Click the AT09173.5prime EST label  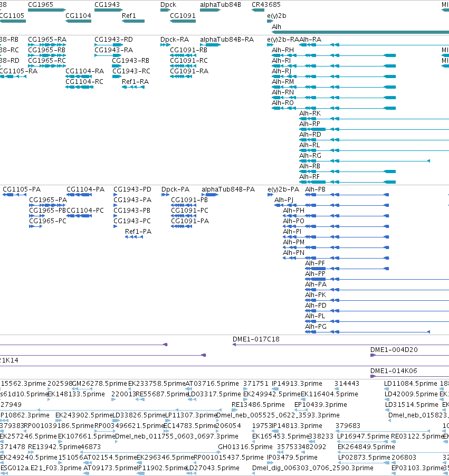pos(110,468)
